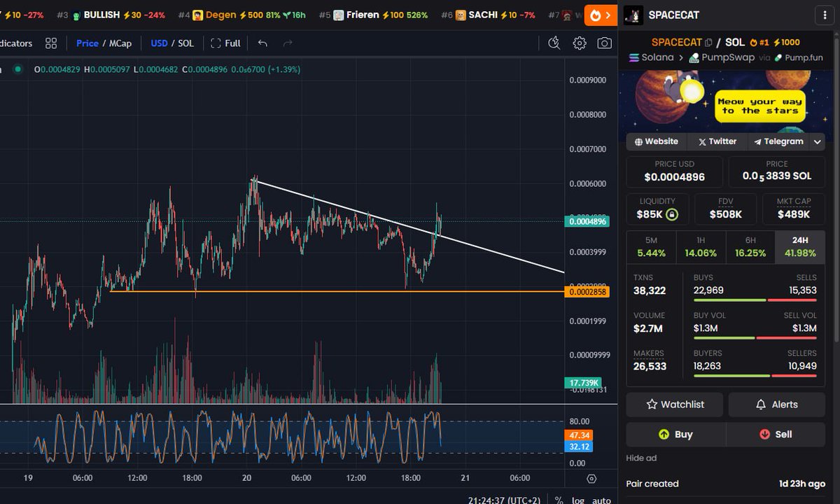The height and width of the screenshot is (504, 840).
Task: Open the token Twitter link
Action: 717,141
